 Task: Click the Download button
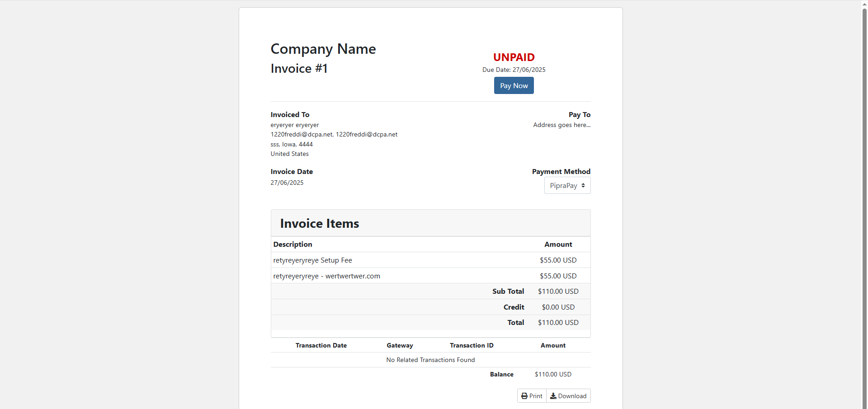point(568,396)
